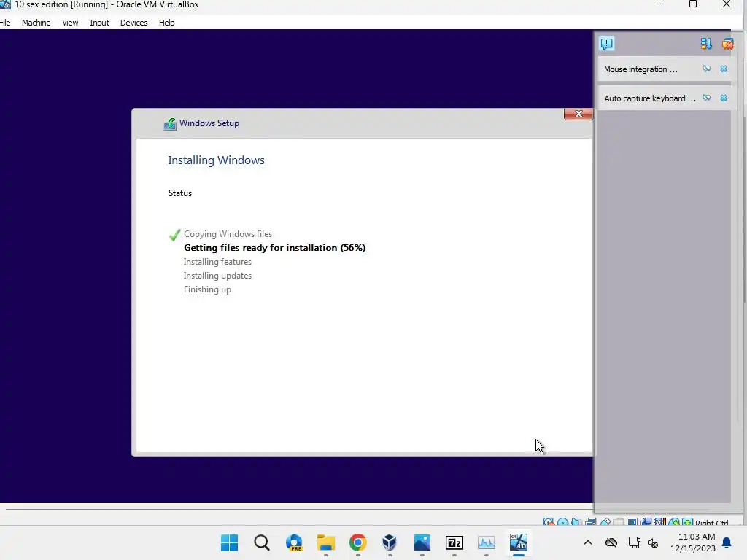Click the Status label

[180, 192]
